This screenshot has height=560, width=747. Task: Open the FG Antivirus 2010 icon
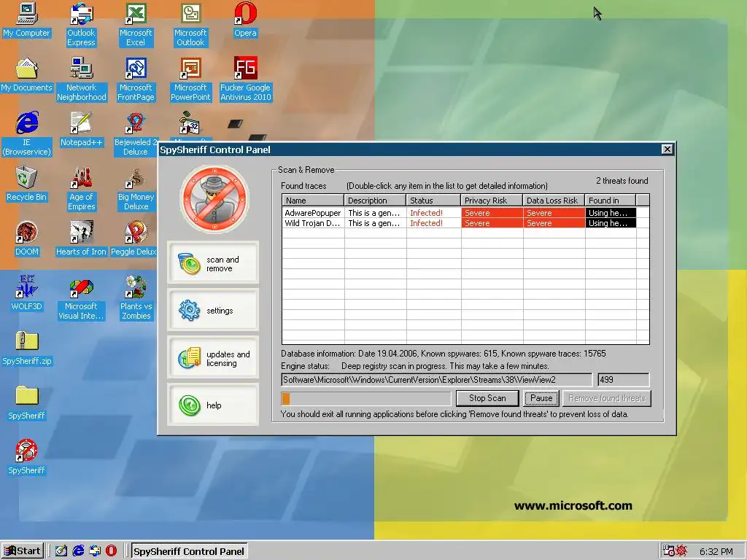245,79
